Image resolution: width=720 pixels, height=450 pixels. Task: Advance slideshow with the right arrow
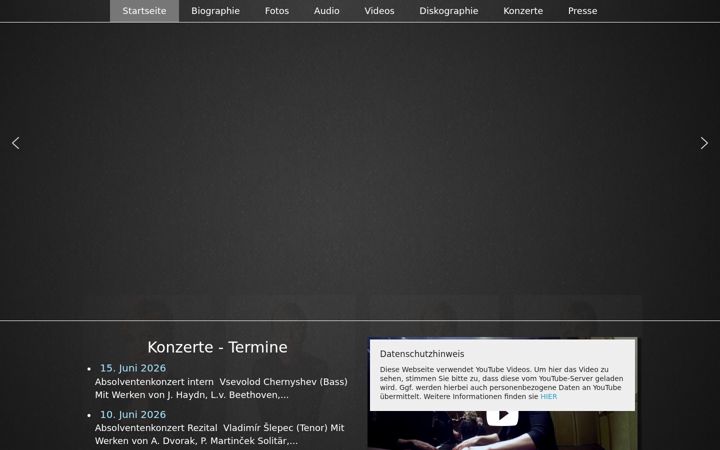tap(704, 143)
